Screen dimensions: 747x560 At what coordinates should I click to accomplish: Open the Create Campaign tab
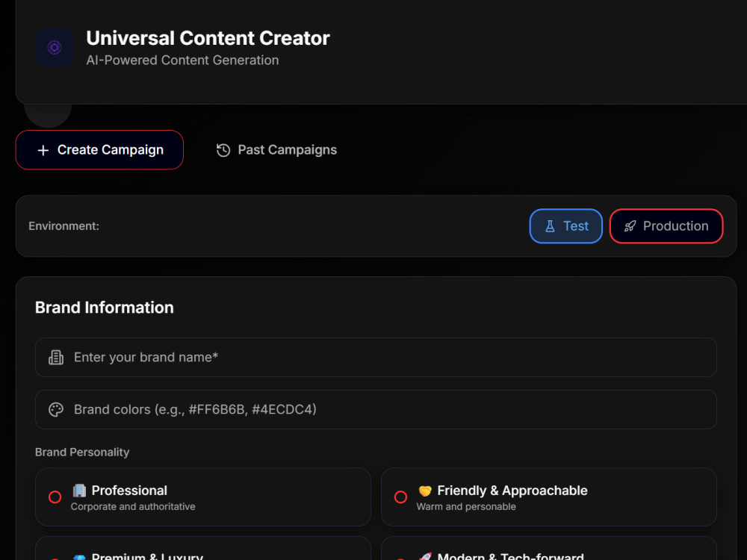pos(99,150)
